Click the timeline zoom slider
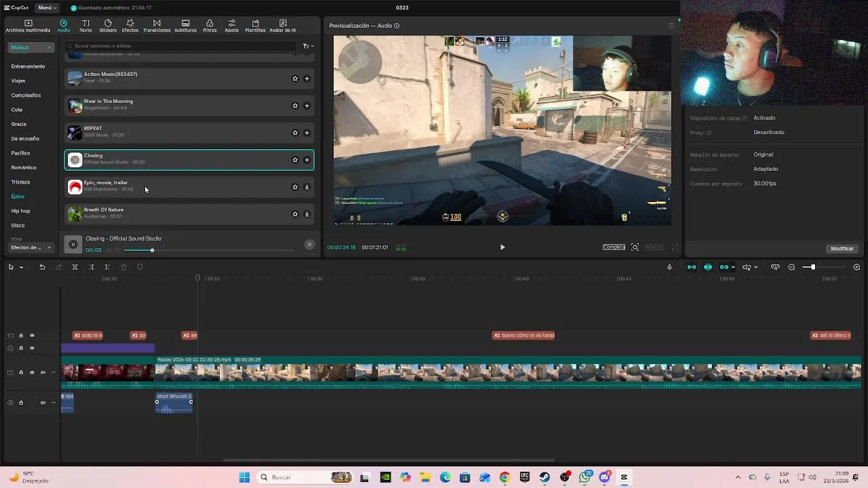Image resolution: width=868 pixels, height=488 pixels. click(824, 267)
